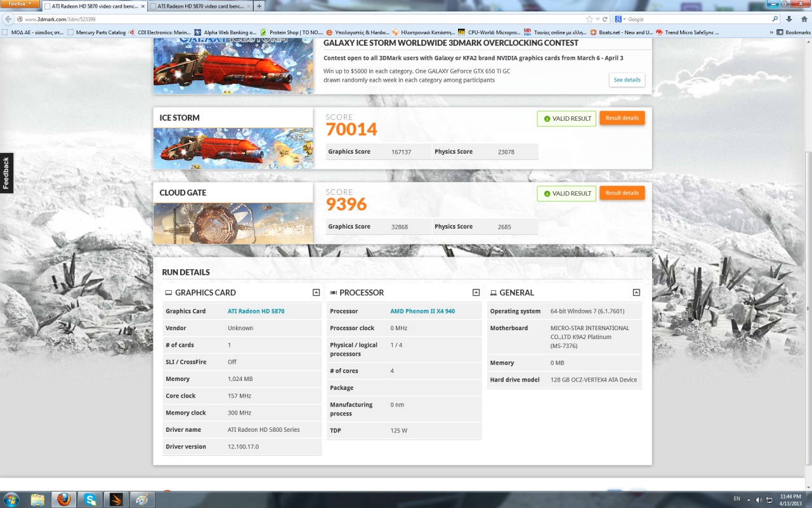Click the OCZ-VERTEX4 hard drive value
The height and width of the screenshot is (508, 812).
coord(594,380)
